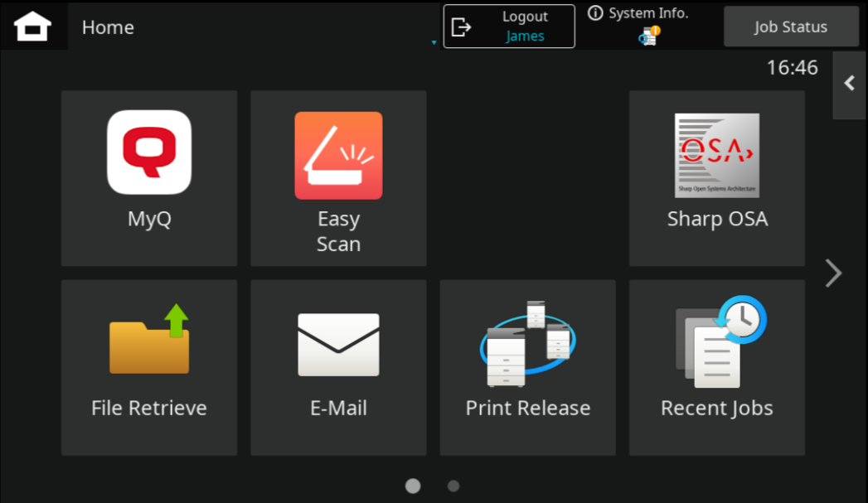Select the File Retrieve folder icon

pyautogui.click(x=149, y=339)
